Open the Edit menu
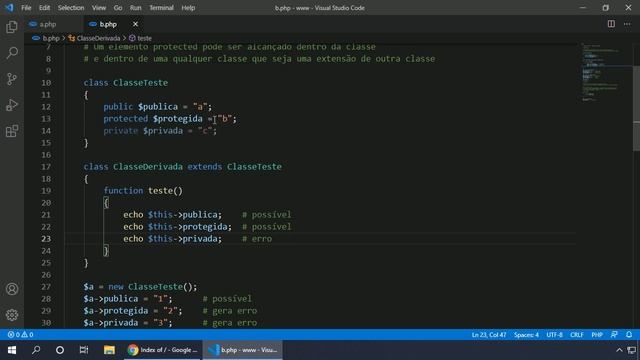Screen dimensions: 640x360 (x=44, y=8)
